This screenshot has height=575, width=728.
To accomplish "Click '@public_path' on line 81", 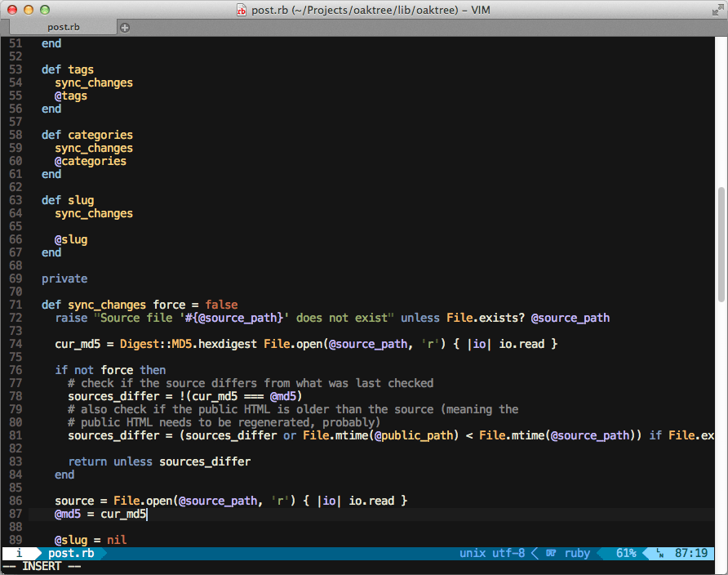I will (x=414, y=435).
